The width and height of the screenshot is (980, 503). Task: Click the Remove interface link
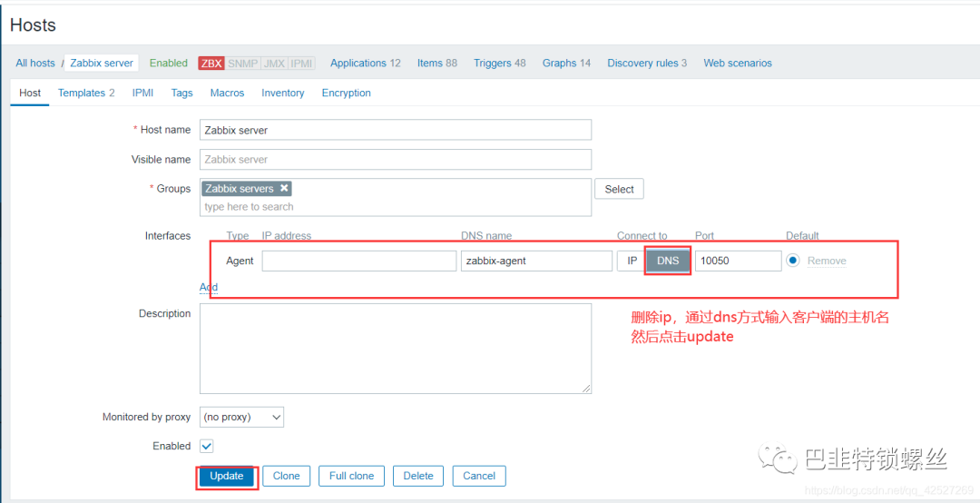(x=827, y=261)
